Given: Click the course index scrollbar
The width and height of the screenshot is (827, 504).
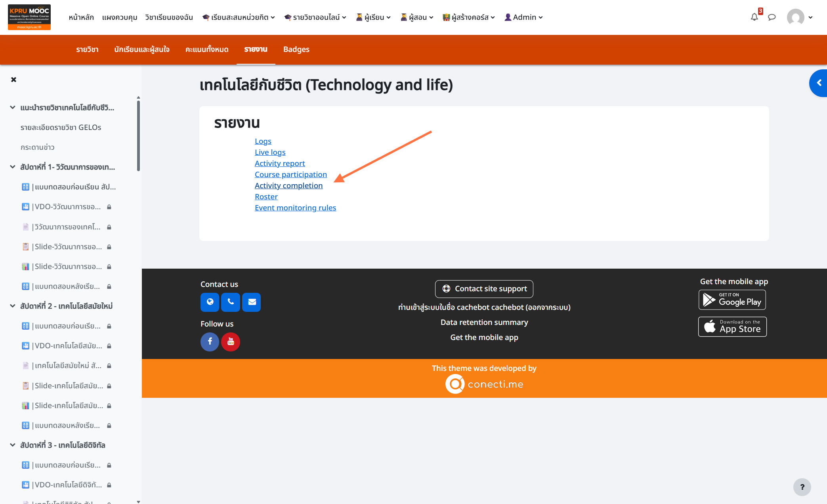Looking at the screenshot, I should pyautogui.click(x=138, y=136).
